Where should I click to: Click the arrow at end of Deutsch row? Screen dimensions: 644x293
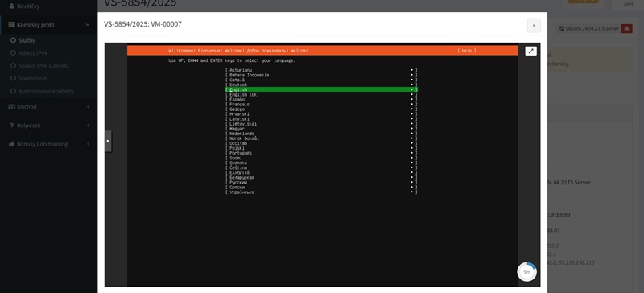(411, 85)
